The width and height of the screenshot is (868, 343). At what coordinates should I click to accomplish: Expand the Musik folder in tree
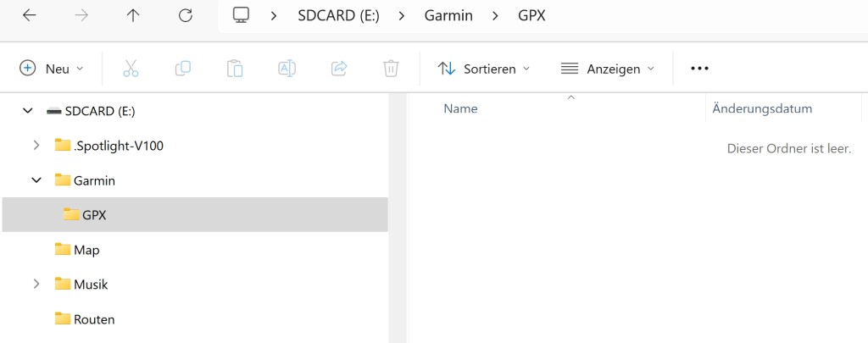tap(36, 285)
